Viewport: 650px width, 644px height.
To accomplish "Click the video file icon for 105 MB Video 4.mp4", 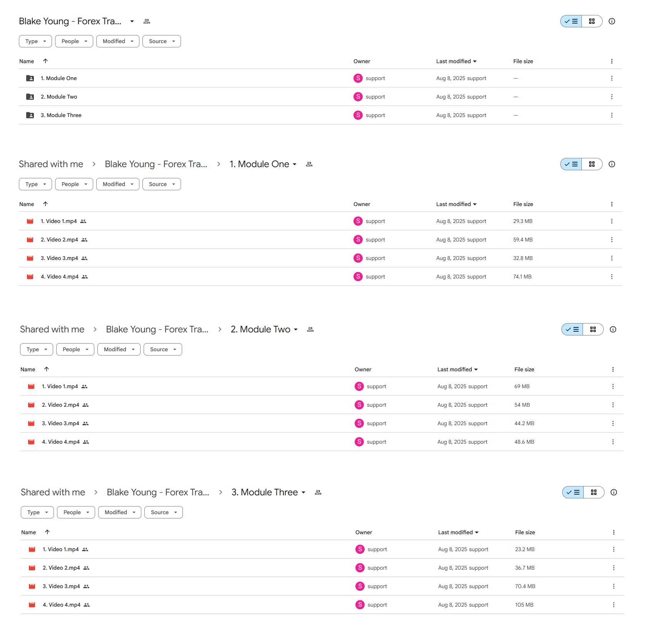I will 32,605.
